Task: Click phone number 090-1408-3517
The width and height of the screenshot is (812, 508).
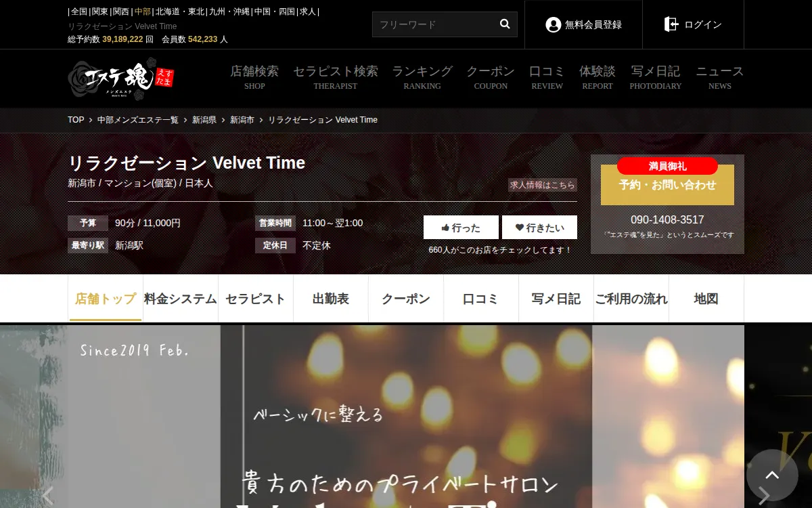Action: [667, 220]
